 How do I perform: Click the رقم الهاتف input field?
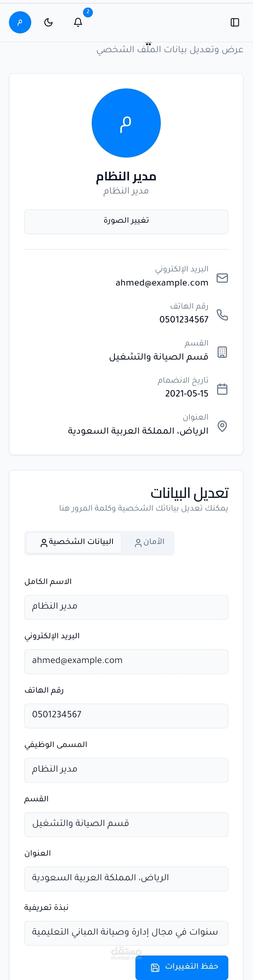[126, 716]
